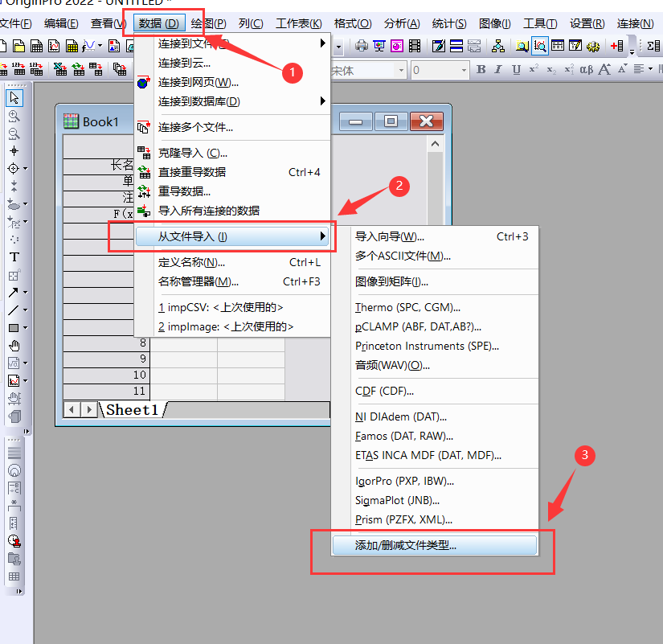Click Book1 vertical scrollbar up arrow
663x644 pixels.
coord(435,144)
